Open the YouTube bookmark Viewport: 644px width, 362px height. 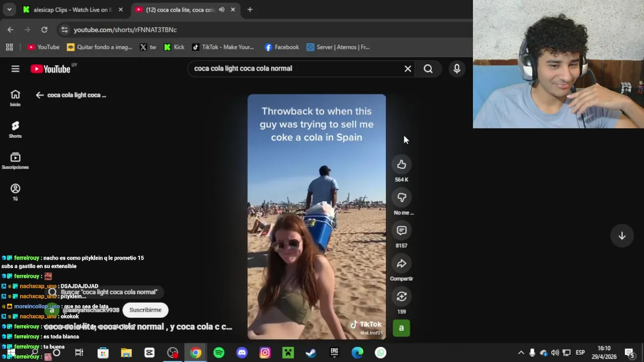43,47
